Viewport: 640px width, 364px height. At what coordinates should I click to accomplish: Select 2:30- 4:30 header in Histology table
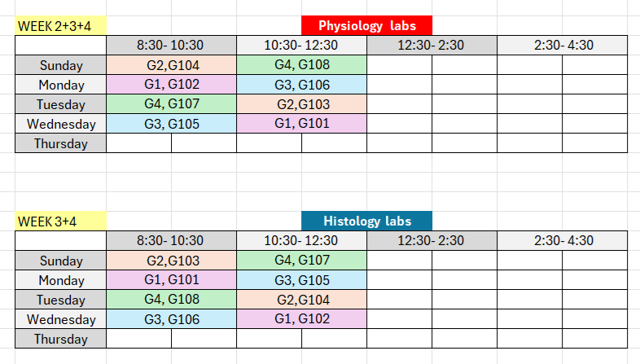562,240
